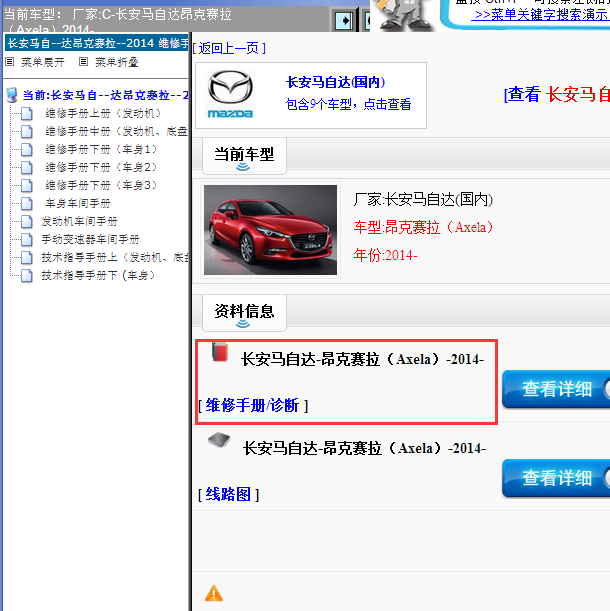Click document icon for 技术指导手册上
The width and height of the screenshot is (610, 611).
coord(27,257)
